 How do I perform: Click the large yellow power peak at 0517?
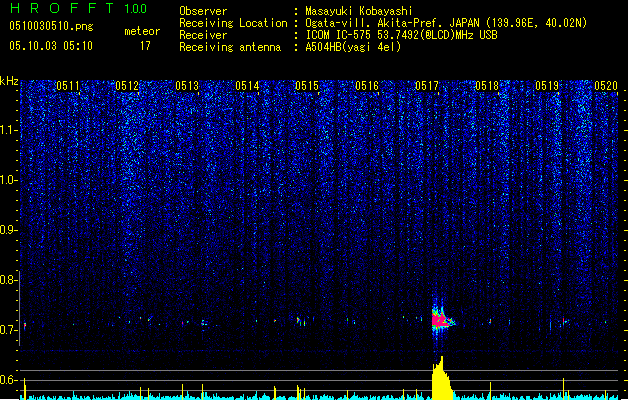[442, 378]
